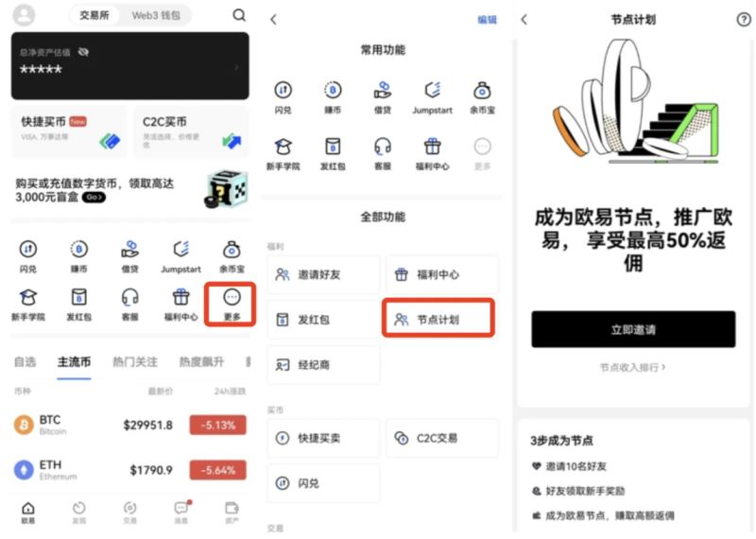Open 发现 in the bottom navigation
Viewport: 756px width, 539px height.
pyautogui.click(x=78, y=513)
